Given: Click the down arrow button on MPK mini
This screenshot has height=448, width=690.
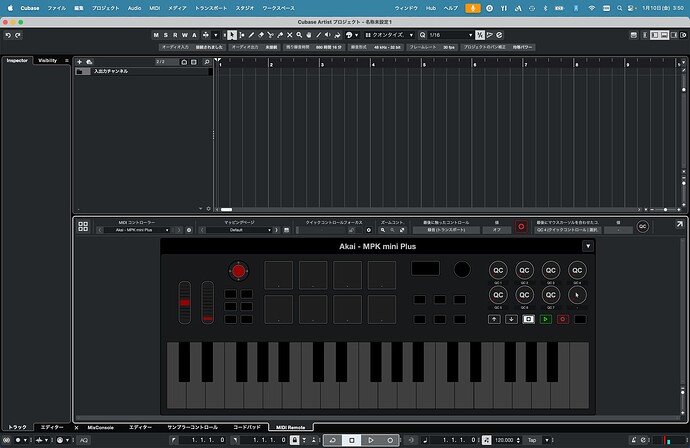Looking at the screenshot, I should click(x=511, y=319).
